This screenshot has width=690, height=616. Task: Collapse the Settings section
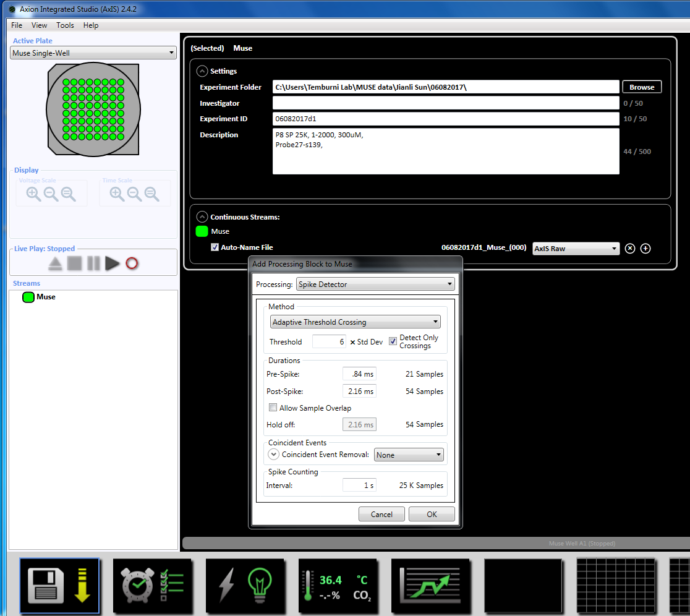[x=202, y=71]
